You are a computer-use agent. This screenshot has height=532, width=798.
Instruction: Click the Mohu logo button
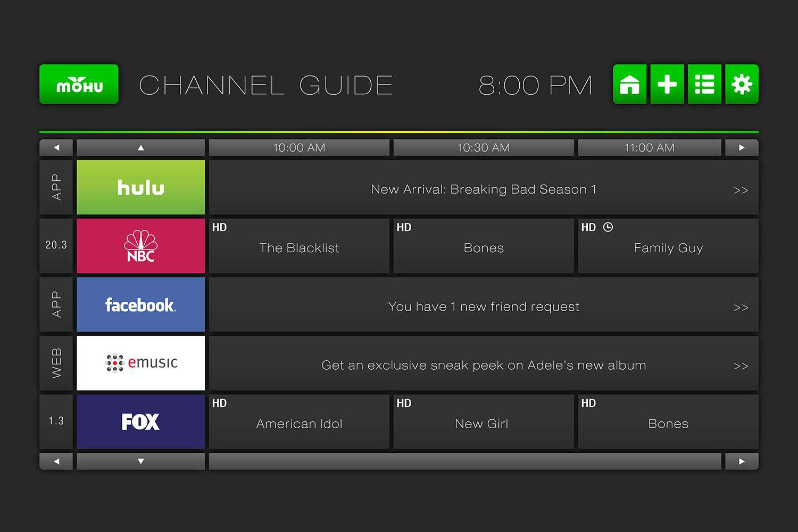(x=79, y=84)
